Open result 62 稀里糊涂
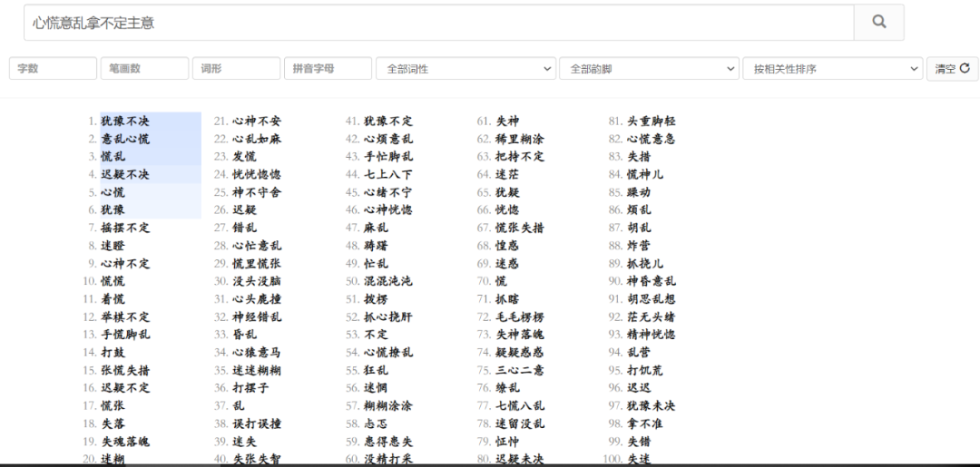 (520, 139)
